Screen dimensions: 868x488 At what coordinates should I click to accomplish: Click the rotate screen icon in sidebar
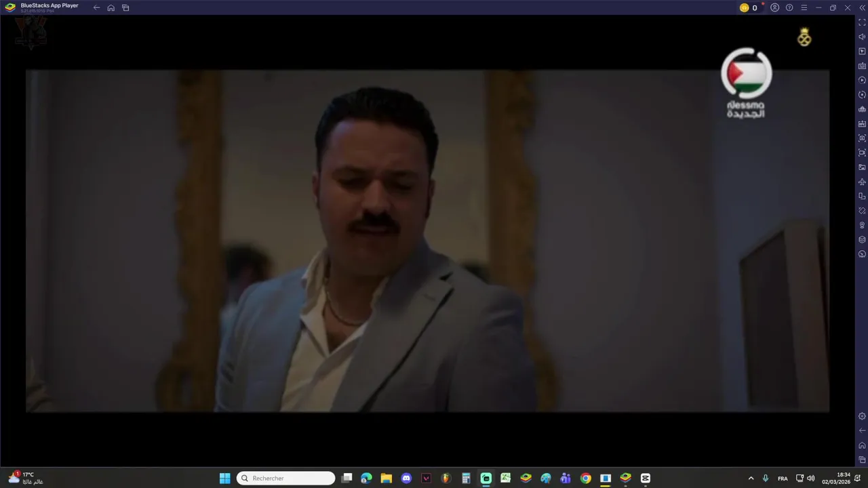point(862,197)
